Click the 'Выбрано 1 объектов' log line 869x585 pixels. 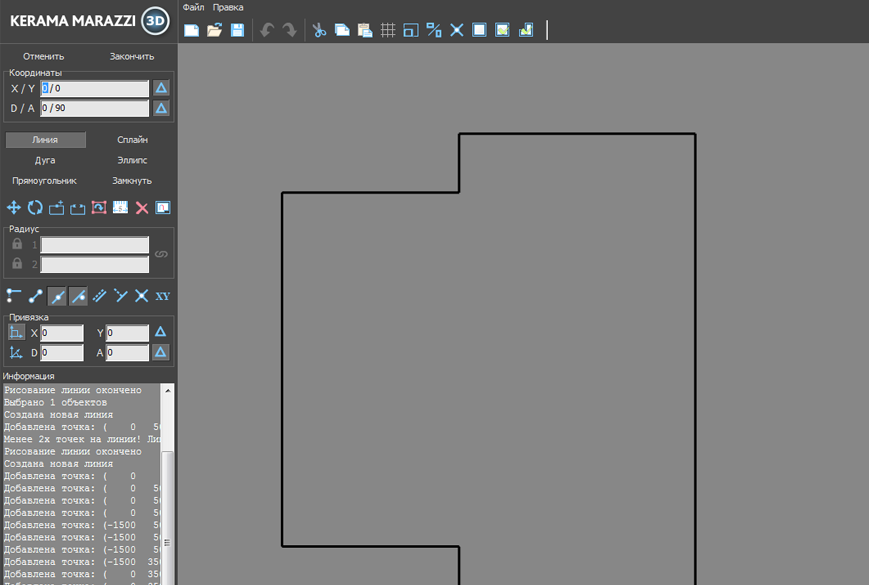(x=55, y=403)
